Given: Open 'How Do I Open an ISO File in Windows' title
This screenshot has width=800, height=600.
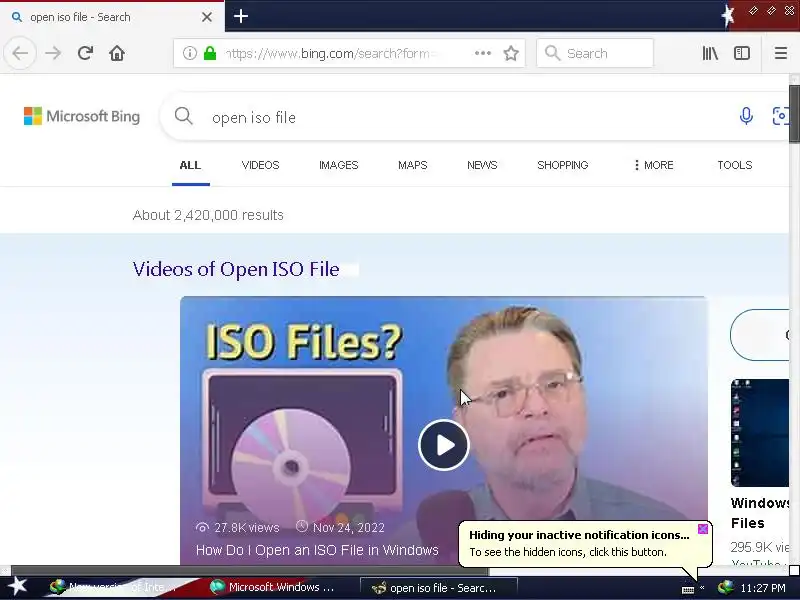Looking at the screenshot, I should [x=317, y=550].
